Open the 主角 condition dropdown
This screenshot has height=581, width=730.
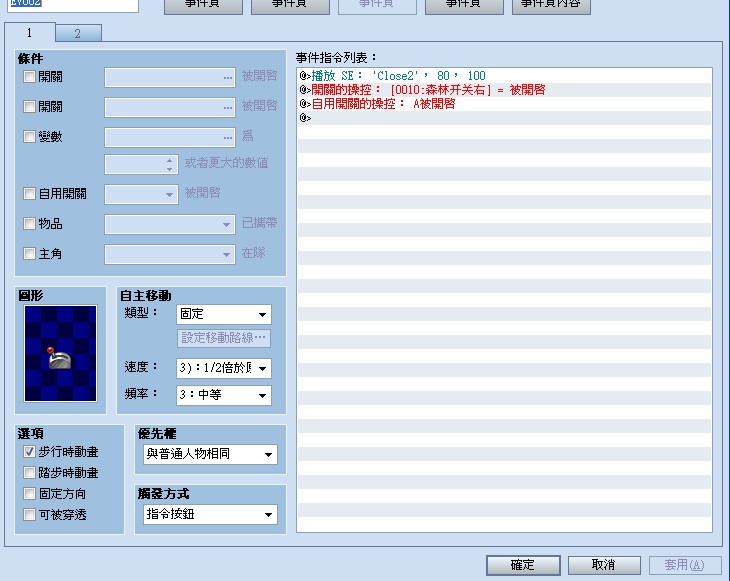(170, 255)
